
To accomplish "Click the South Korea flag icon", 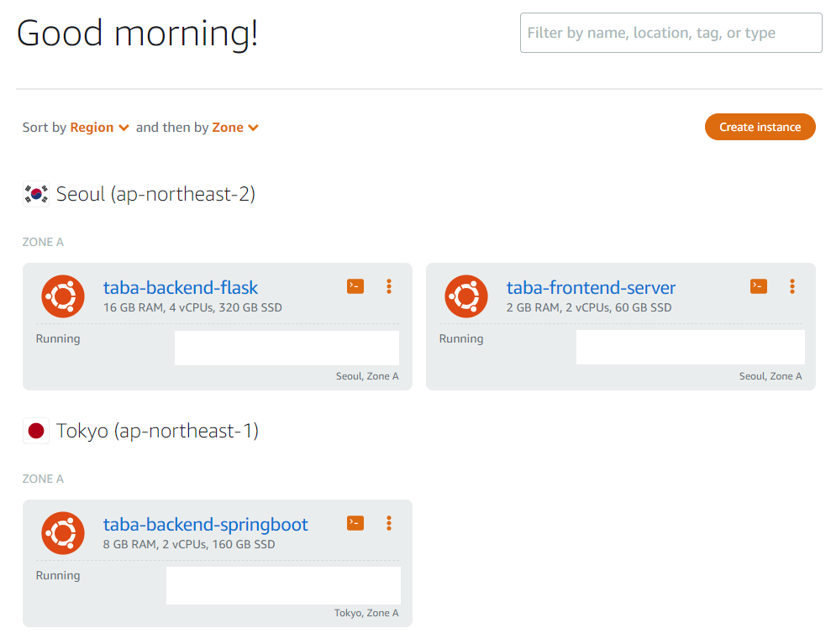I will [x=36, y=194].
